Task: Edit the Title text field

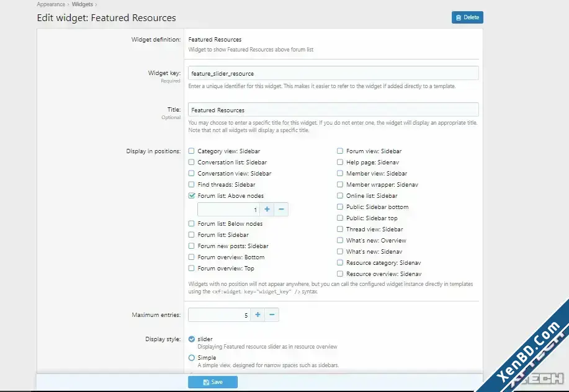Action: click(333, 110)
